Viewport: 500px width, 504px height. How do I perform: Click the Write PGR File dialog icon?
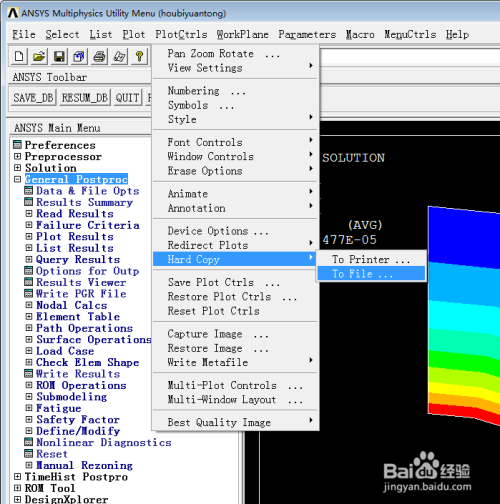29,293
